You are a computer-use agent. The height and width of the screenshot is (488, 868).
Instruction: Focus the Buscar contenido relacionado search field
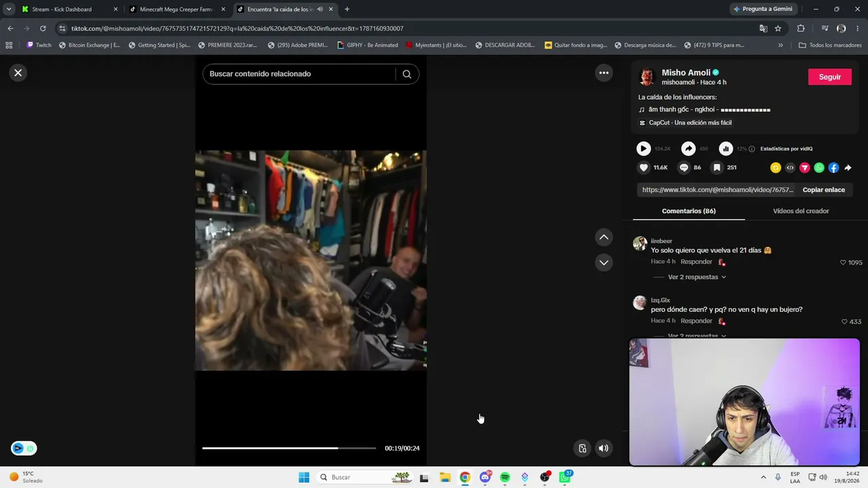pyautogui.click(x=300, y=74)
